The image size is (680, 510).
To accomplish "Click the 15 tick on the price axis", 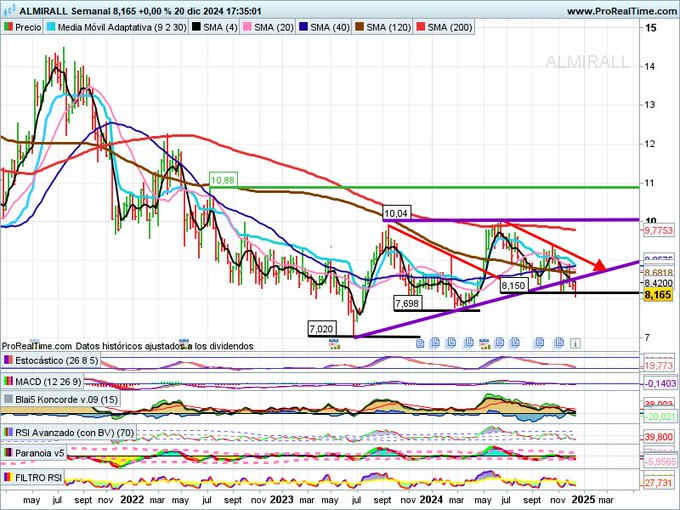I will pyautogui.click(x=651, y=28).
